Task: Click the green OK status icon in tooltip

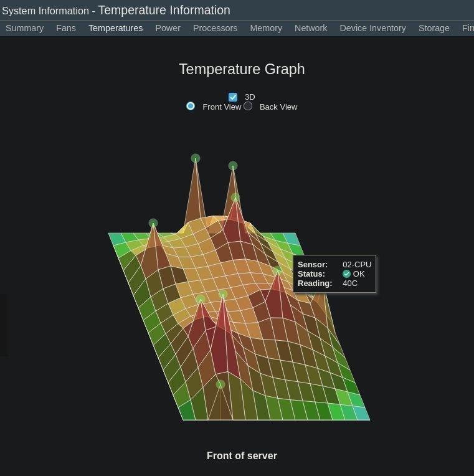Action: pyautogui.click(x=346, y=274)
